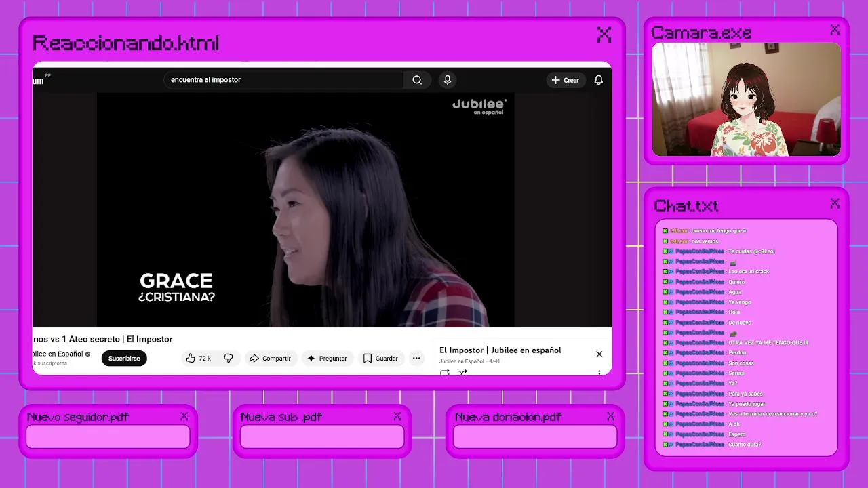Click chat message 'Vas a terminar de reaccionar y ya o?'
The width and height of the screenshot is (868, 488).
click(x=772, y=414)
